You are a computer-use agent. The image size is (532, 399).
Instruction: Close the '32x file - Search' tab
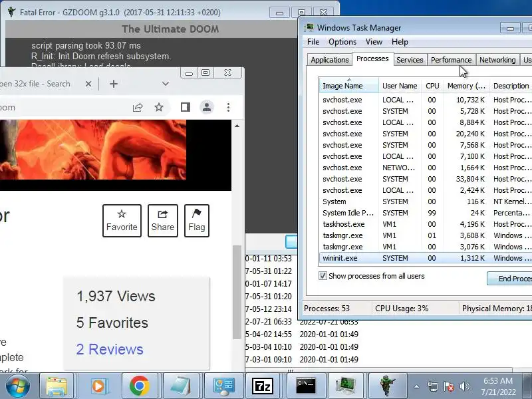[88, 84]
